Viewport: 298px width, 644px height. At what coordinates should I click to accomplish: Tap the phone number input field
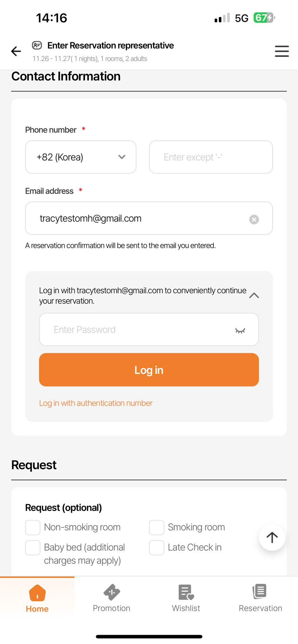click(x=211, y=157)
